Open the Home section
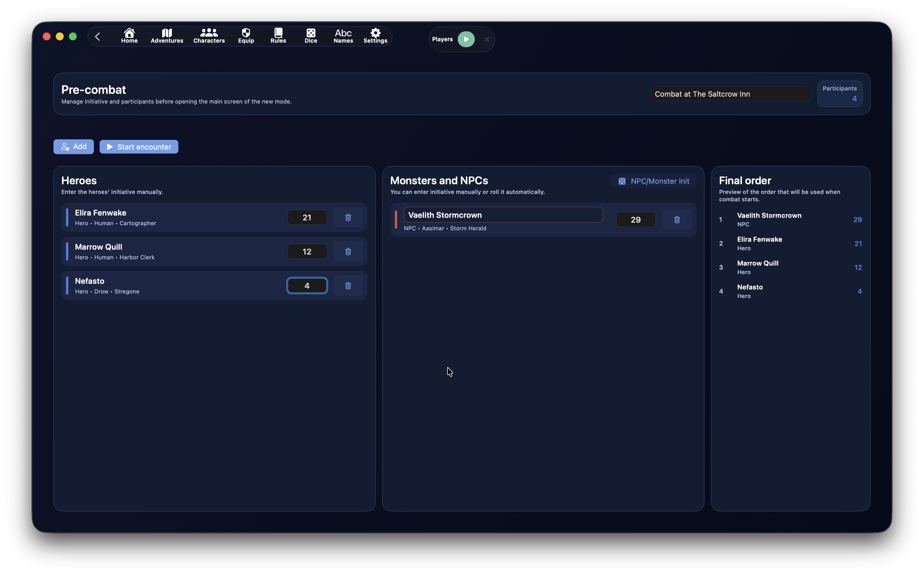The width and height of the screenshot is (924, 575). [x=129, y=36]
